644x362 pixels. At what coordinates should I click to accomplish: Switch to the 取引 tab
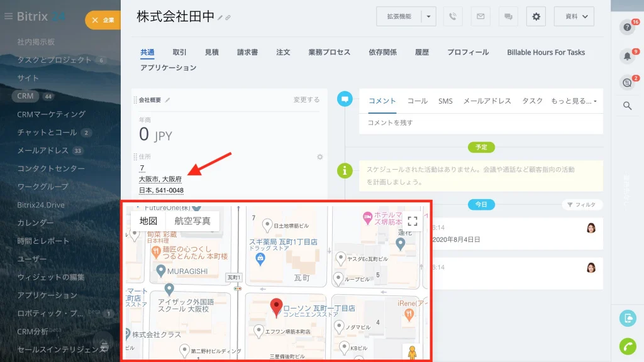[179, 53]
